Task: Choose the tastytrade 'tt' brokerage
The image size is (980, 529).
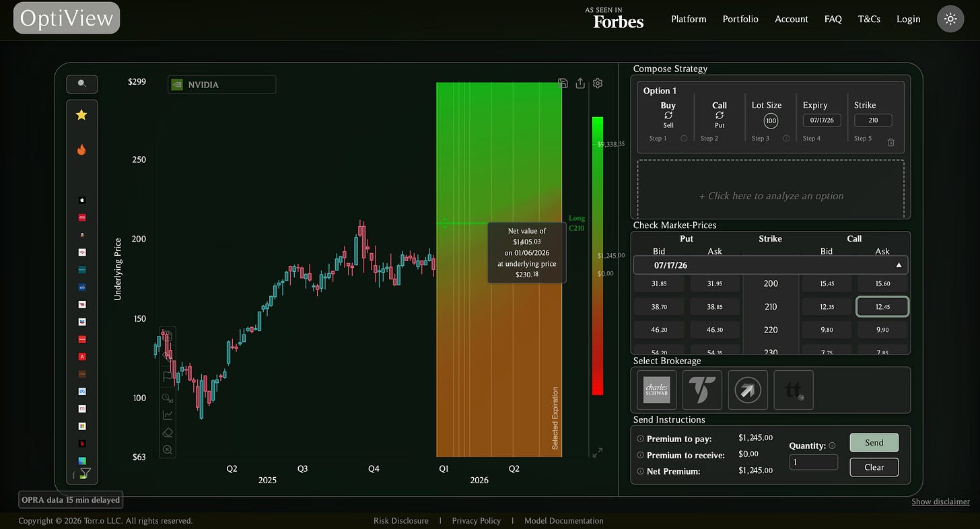Action: click(x=794, y=390)
